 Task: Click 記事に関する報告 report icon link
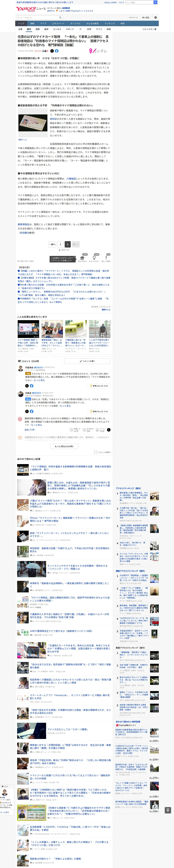click(x=26, y=261)
